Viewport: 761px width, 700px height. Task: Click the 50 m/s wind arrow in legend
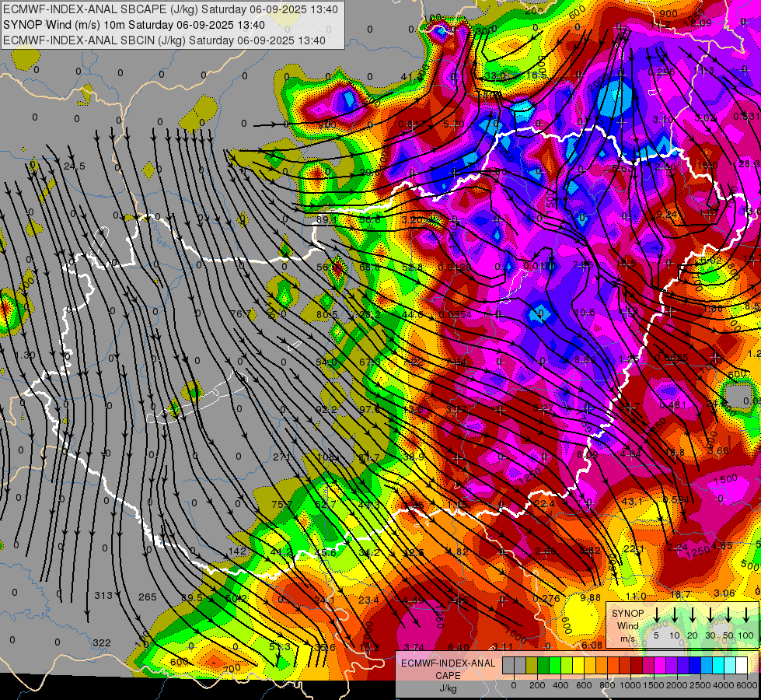tap(728, 615)
